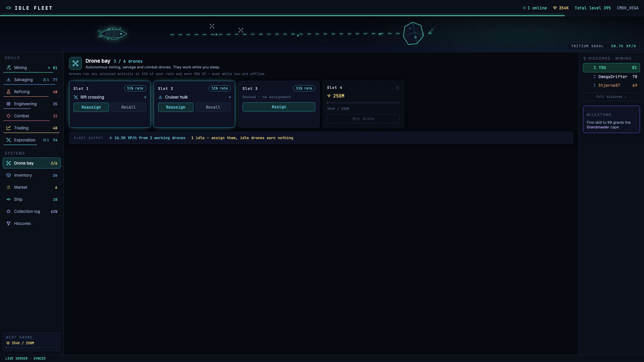Click the Refining flask icon
This screenshot has width=644, height=362.
(x=9, y=92)
